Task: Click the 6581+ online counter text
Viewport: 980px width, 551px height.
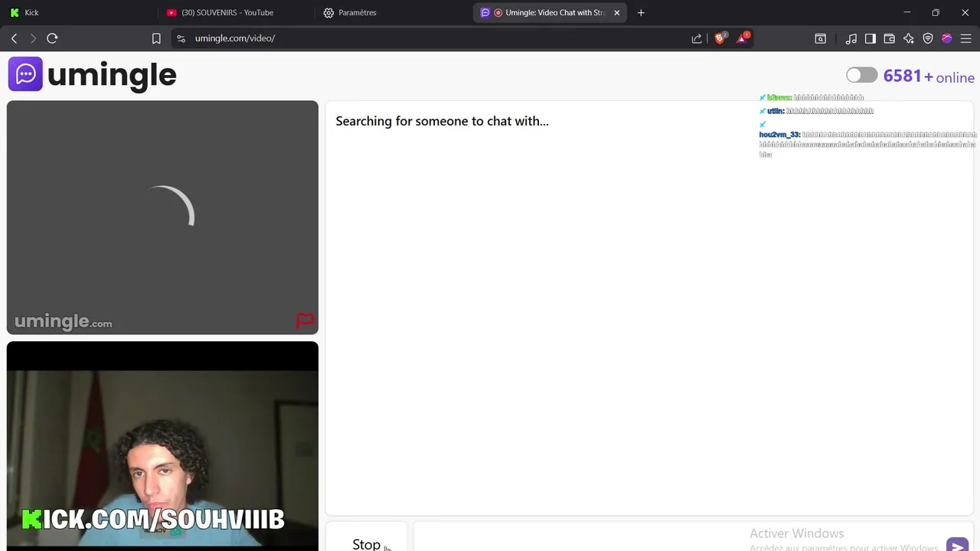Action: (929, 77)
